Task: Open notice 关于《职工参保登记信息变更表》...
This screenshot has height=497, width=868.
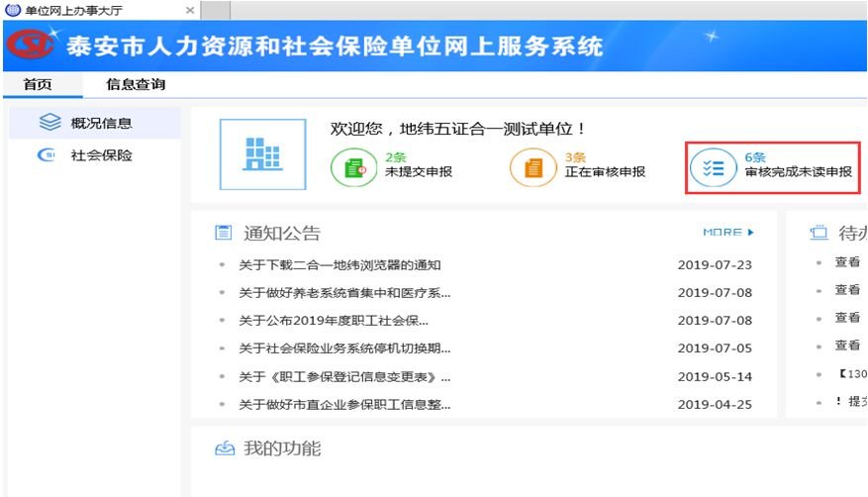Action: pos(344,377)
